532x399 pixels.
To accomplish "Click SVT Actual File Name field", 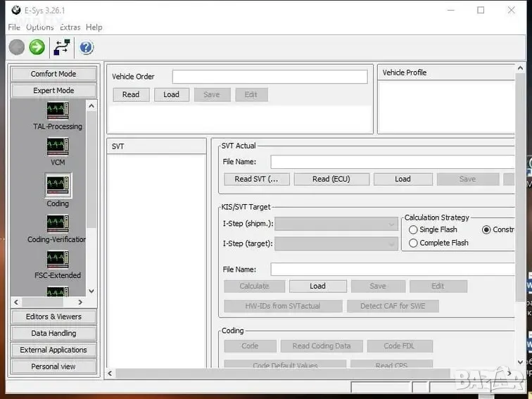I will pyautogui.click(x=393, y=162).
